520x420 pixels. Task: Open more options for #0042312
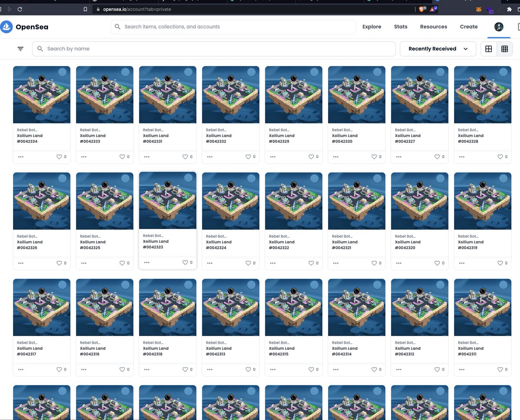pos(399,369)
